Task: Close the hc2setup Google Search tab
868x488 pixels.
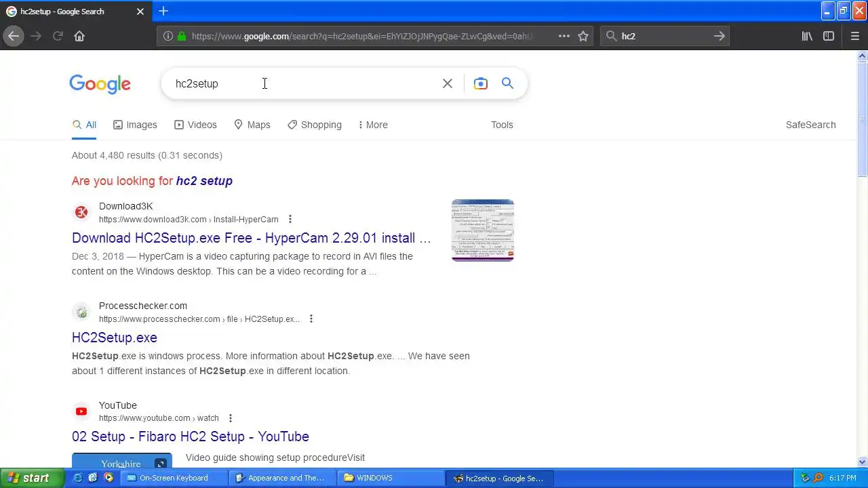Action: tap(140, 12)
